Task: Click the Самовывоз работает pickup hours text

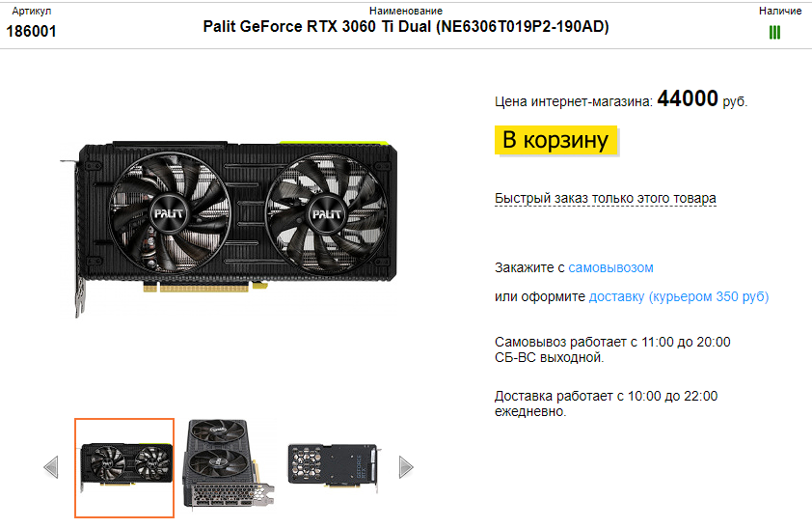Action: 612,349
